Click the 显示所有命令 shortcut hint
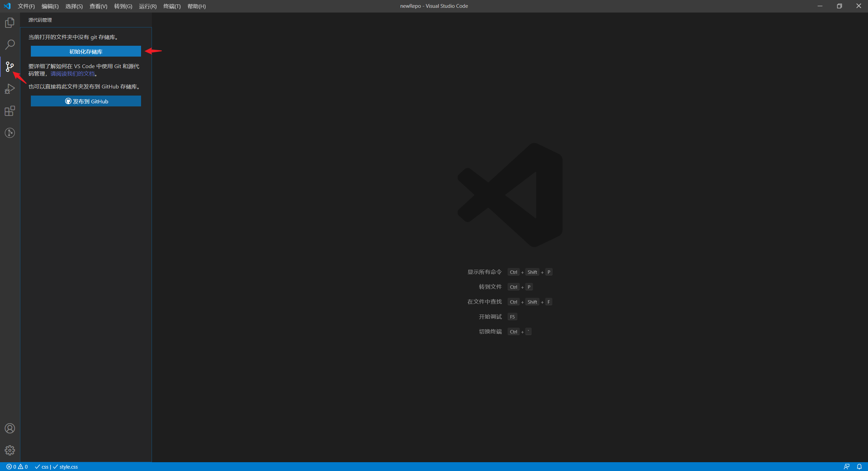Viewport: 868px width, 471px height. (x=485, y=272)
